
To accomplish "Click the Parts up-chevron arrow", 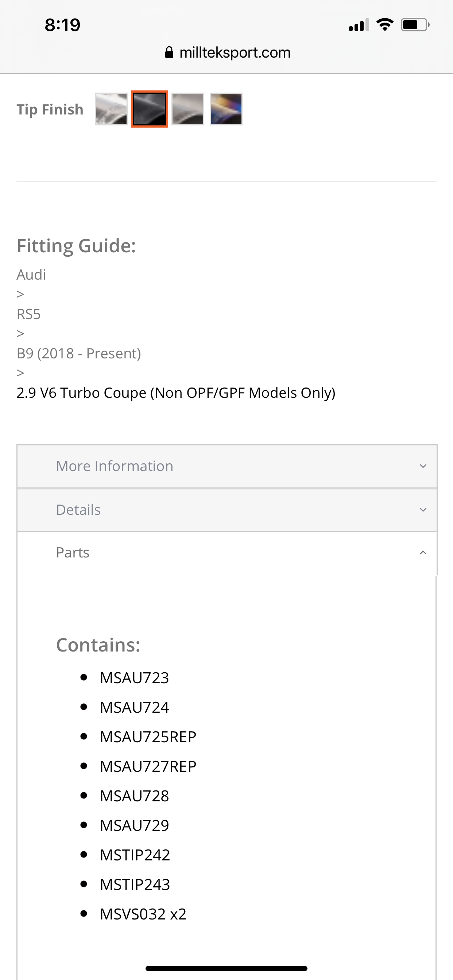I will 423,552.
